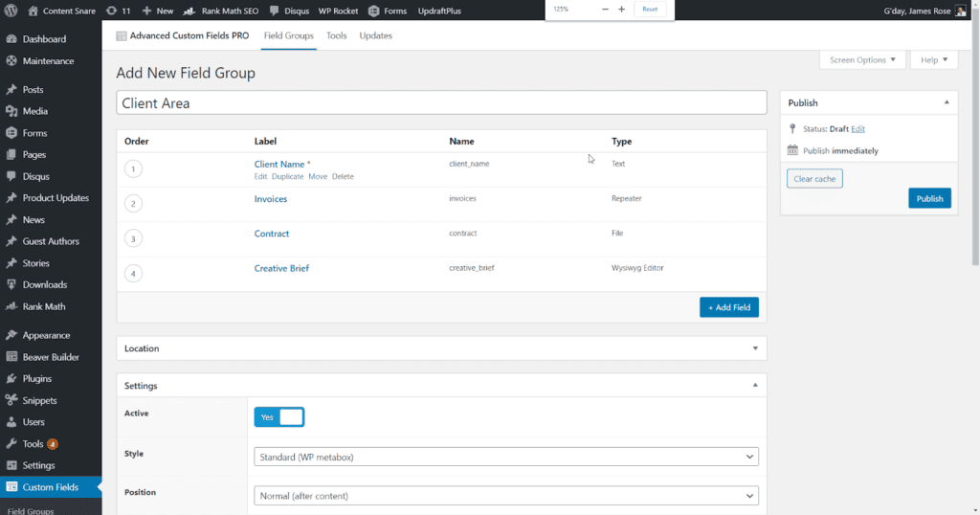Viewport: 980px width, 515px height.
Task: Click the publish calendar icon
Action: tap(792, 150)
